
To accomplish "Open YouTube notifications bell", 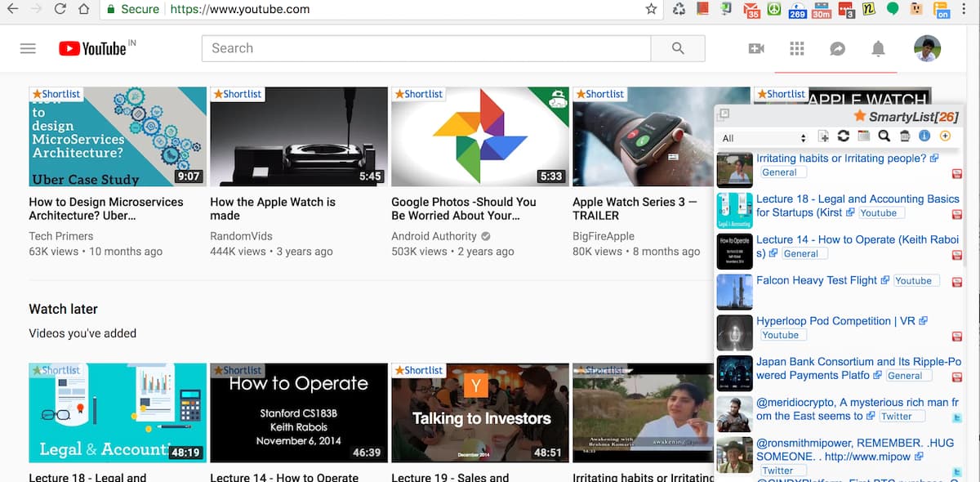I will tap(878, 49).
